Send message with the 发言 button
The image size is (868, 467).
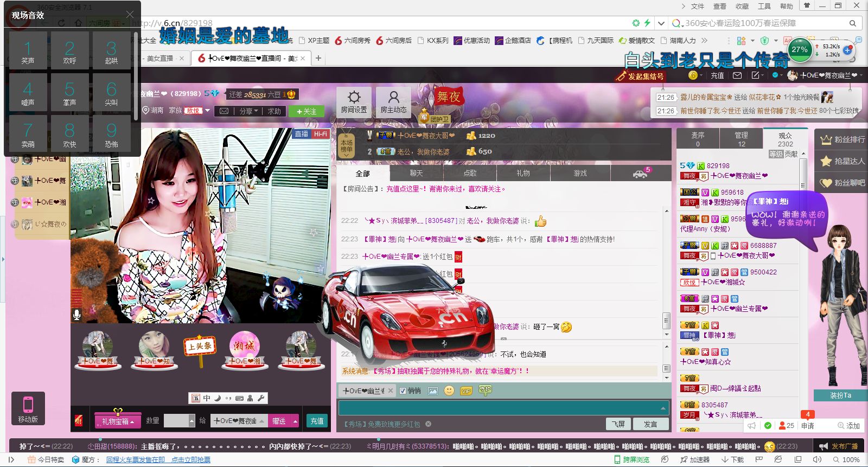coord(650,424)
